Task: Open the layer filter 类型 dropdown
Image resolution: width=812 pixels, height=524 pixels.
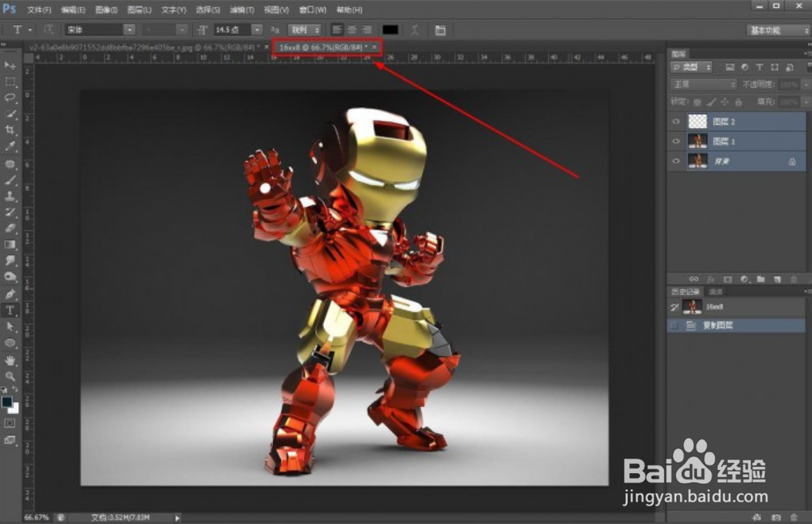Action: (692, 67)
